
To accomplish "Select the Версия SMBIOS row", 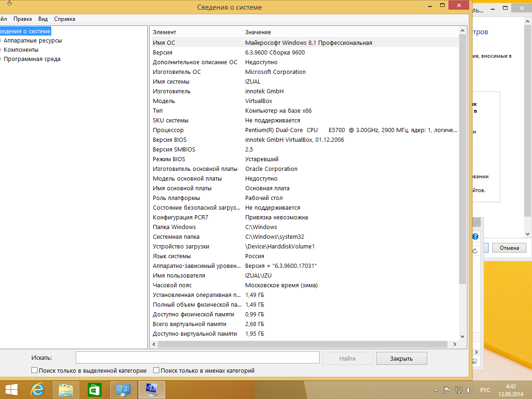I will 304,150.
